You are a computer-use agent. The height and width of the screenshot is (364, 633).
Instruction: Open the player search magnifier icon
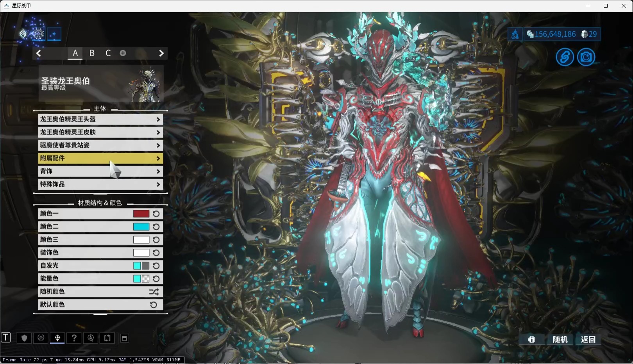pos(91,338)
